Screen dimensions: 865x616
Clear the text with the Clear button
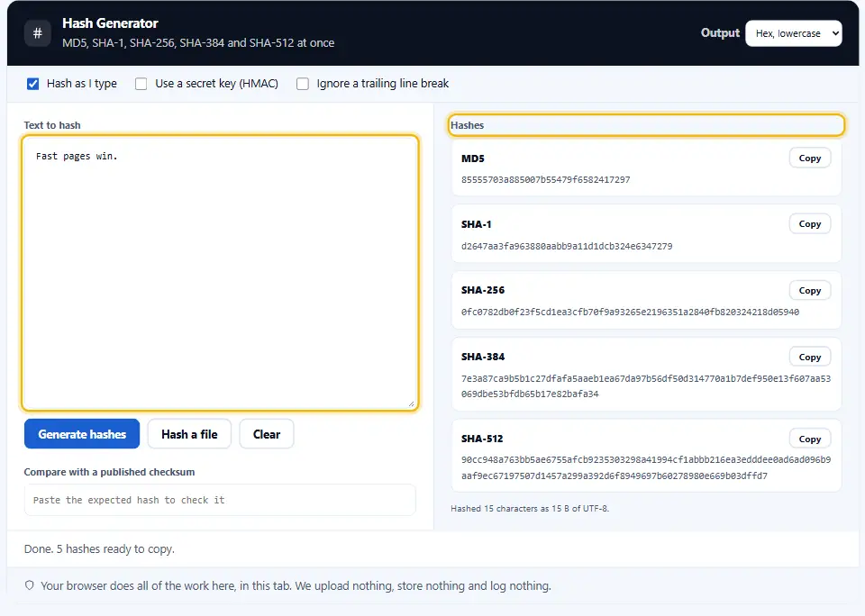coord(267,434)
